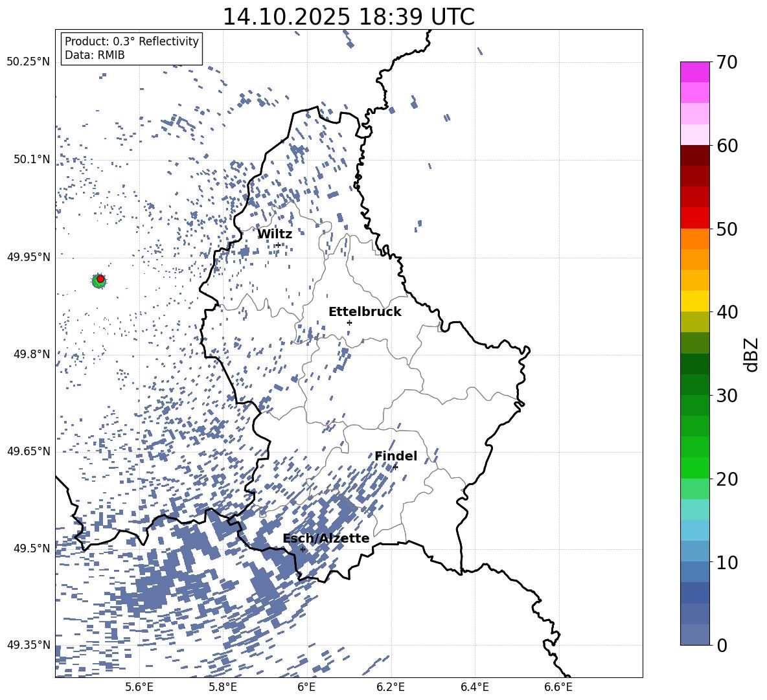
Task: Click the yellow colorbar segment above 40
Action: (x=694, y=302)
